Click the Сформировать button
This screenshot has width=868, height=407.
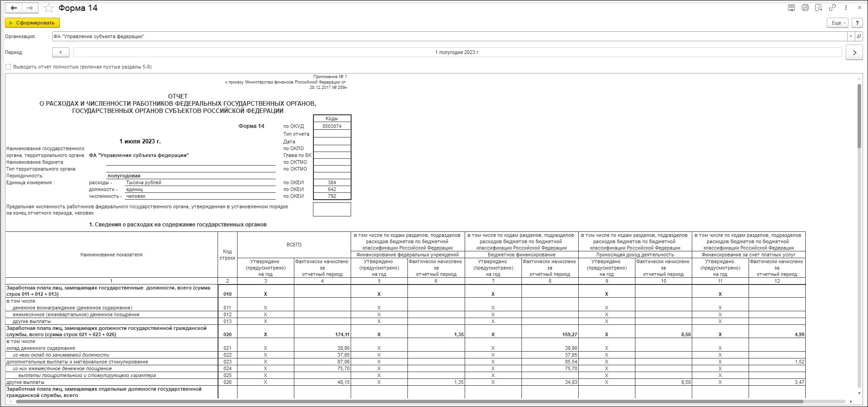click(32, 23)
